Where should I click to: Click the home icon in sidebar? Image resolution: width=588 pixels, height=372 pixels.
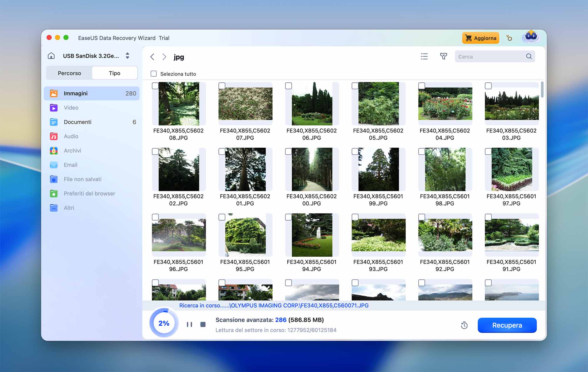(x=51, y=56)
